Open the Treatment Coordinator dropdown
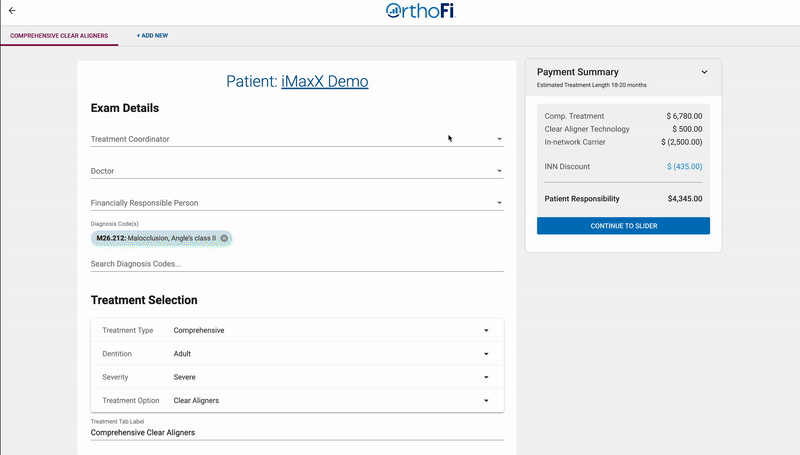This screenshot has height=455, width=800. click(x=297, y=139)
